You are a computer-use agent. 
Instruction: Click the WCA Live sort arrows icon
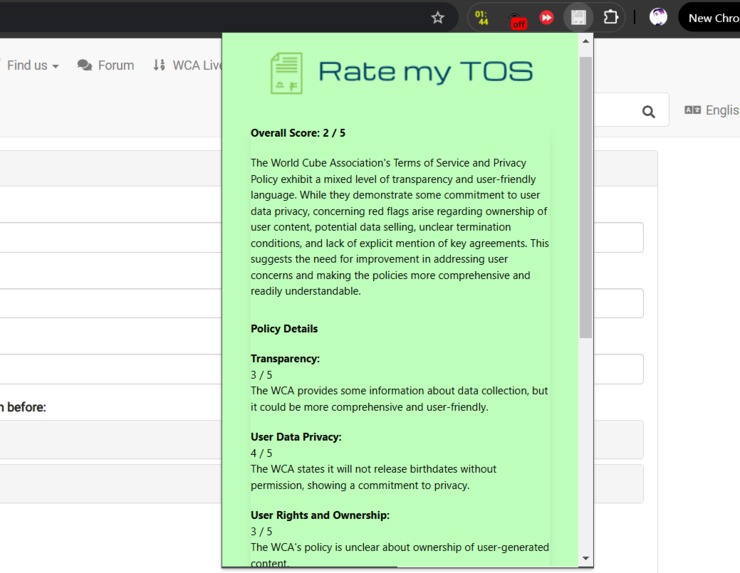(159, 65)
